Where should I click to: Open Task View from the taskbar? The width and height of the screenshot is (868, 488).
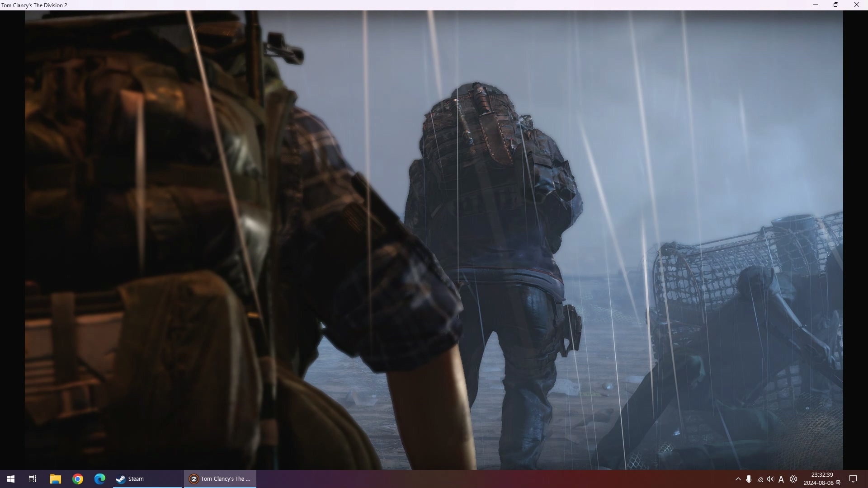(x=33, y=479)
